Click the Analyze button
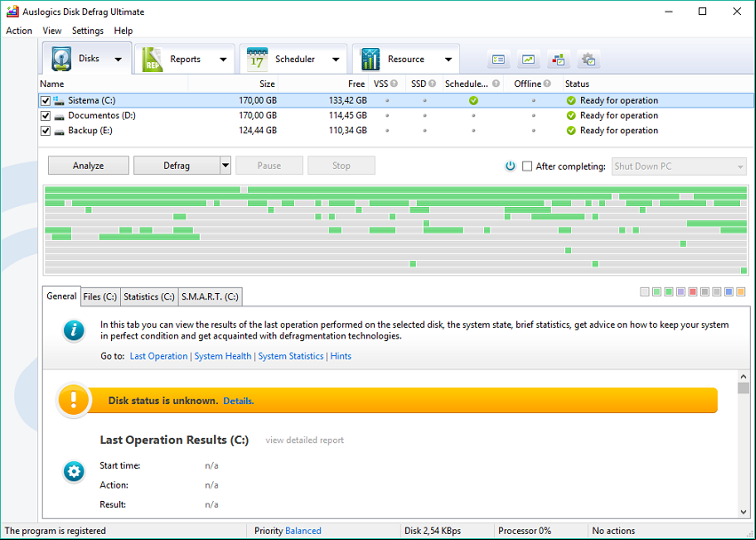756x540 pixels. pyautogui.click(x=88, y=165)
